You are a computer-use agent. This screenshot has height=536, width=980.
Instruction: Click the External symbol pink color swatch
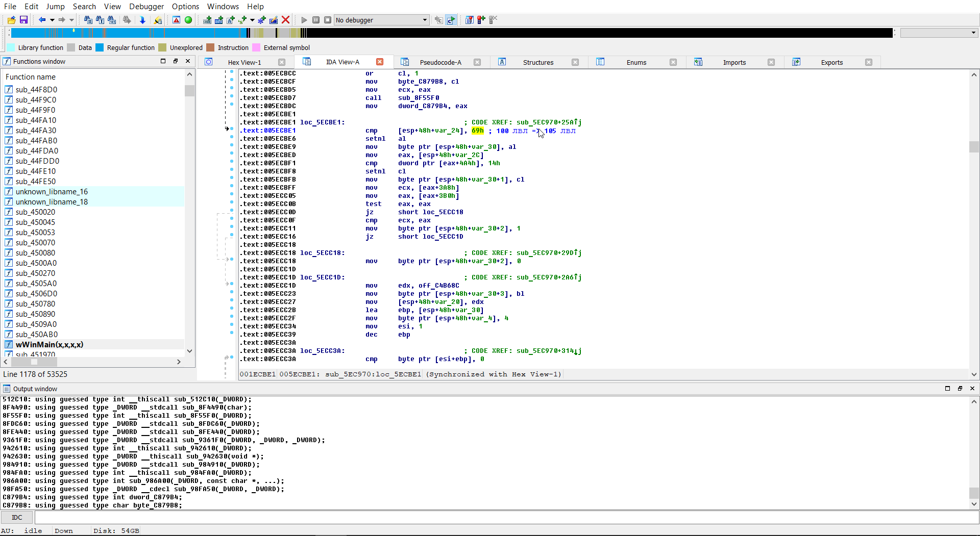pyautogui.click(x=256, y=47)
